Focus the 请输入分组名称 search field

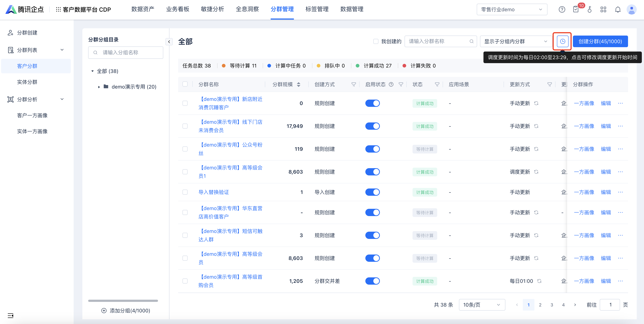pyautogui.click(x=126, y=52)
